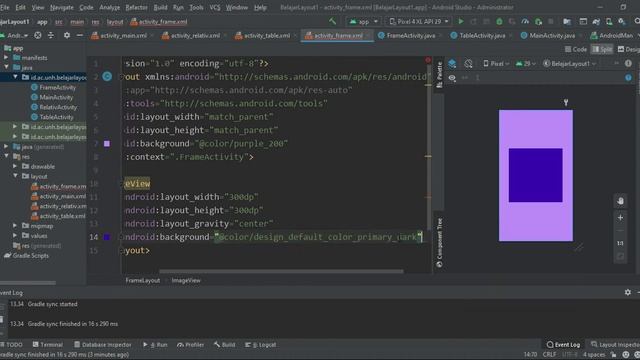640x360 pixels.
Task: Select FrameLayout in the breadcrumb bar
Action: tap(142, 280)
